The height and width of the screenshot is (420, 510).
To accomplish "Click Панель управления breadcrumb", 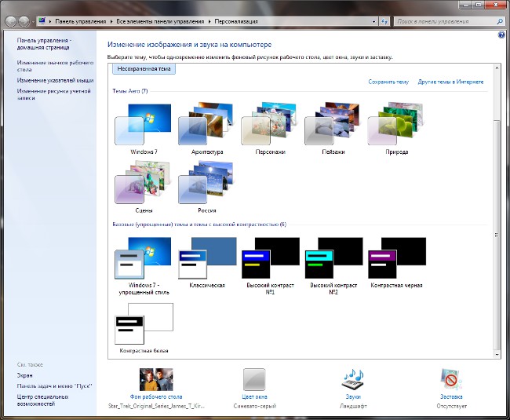I will [81, 21].
